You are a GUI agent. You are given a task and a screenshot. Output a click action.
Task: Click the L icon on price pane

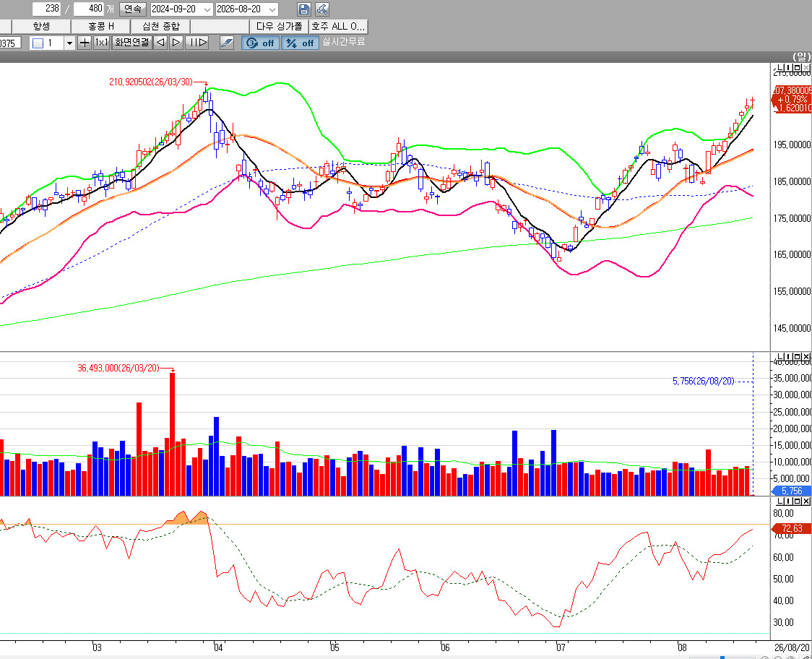coord(780,67)
